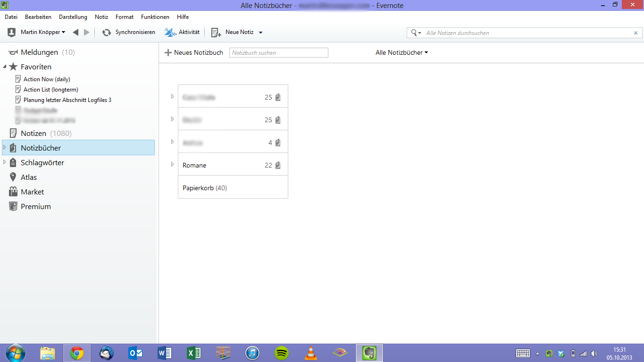Open Market in the sidebar
This screenshot has width=644, height=362.
[x=32, y=192]
